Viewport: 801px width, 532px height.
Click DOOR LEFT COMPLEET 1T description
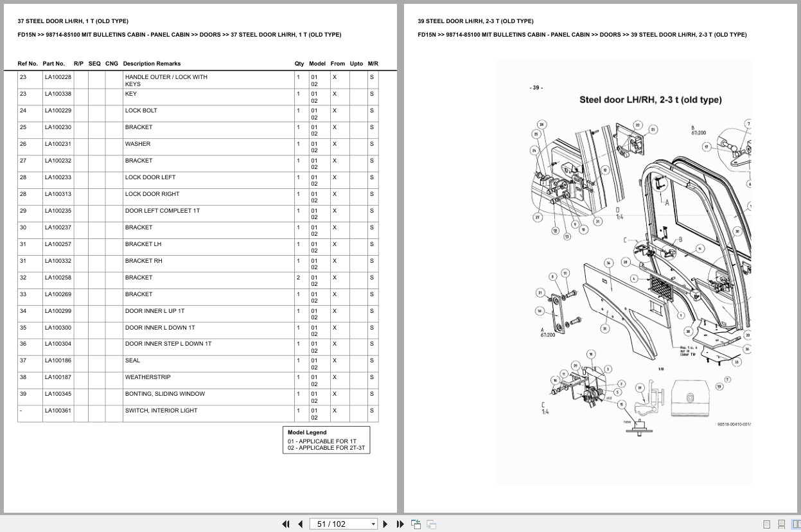tap(163, 211)
